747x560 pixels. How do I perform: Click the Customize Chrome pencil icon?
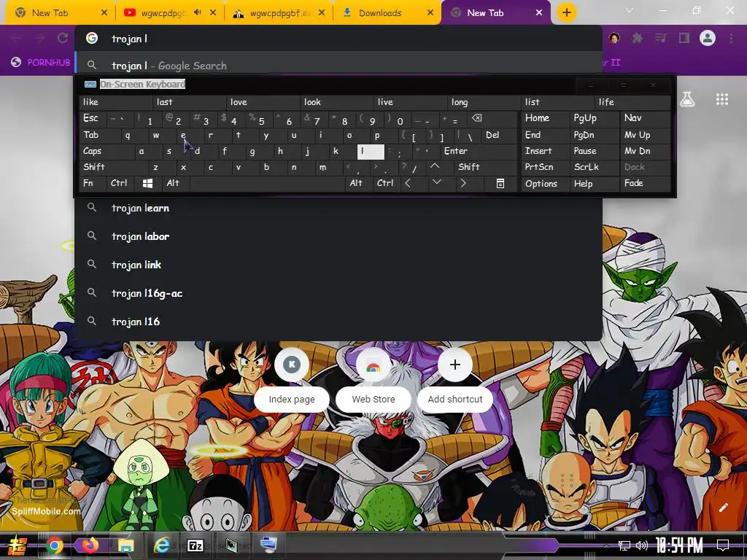coord(723,507)
